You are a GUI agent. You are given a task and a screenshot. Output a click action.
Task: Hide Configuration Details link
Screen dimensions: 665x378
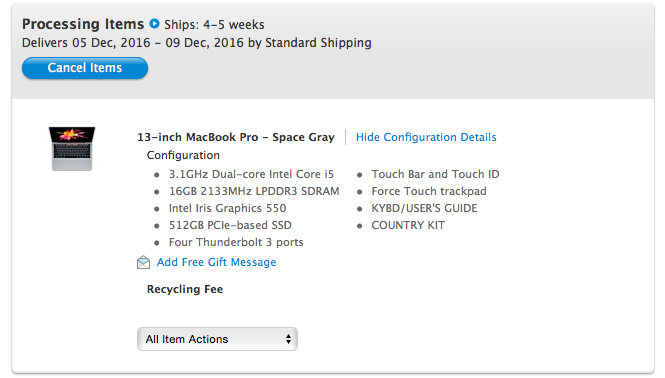pos(426,137)
